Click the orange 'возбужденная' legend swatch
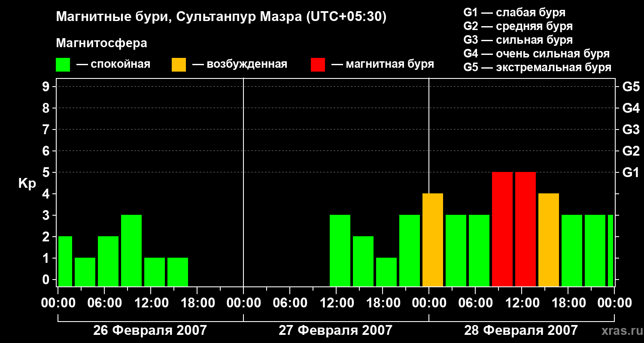644x343 pixels. 179,64
